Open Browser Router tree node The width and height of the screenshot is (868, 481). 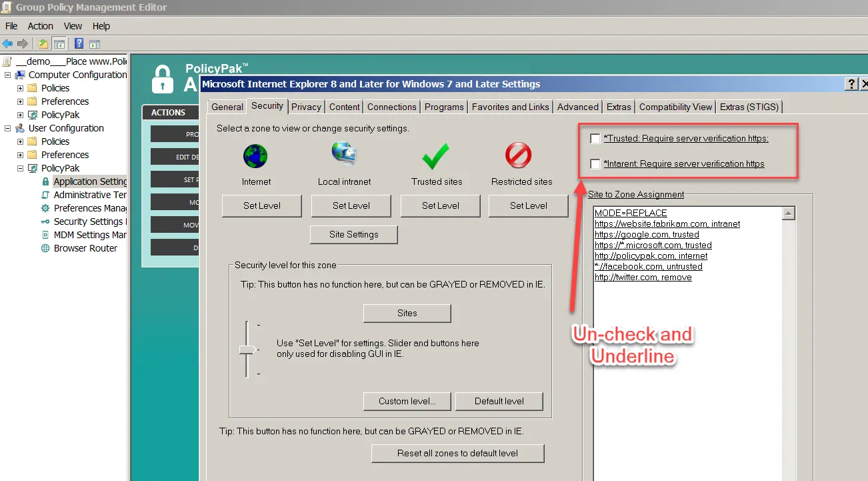click(85, 248)
